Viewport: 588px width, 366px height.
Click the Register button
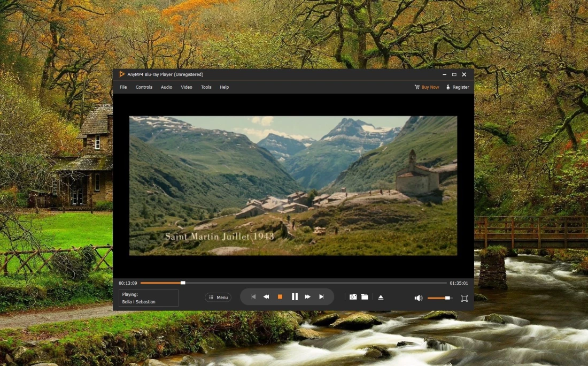[x=458, y=87]
